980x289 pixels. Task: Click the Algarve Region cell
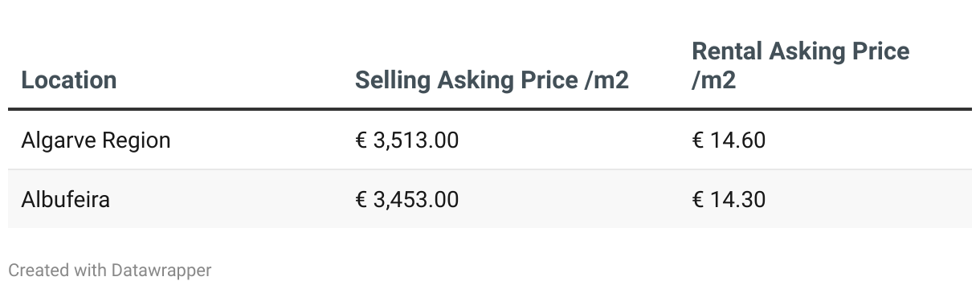coord(96,140)
